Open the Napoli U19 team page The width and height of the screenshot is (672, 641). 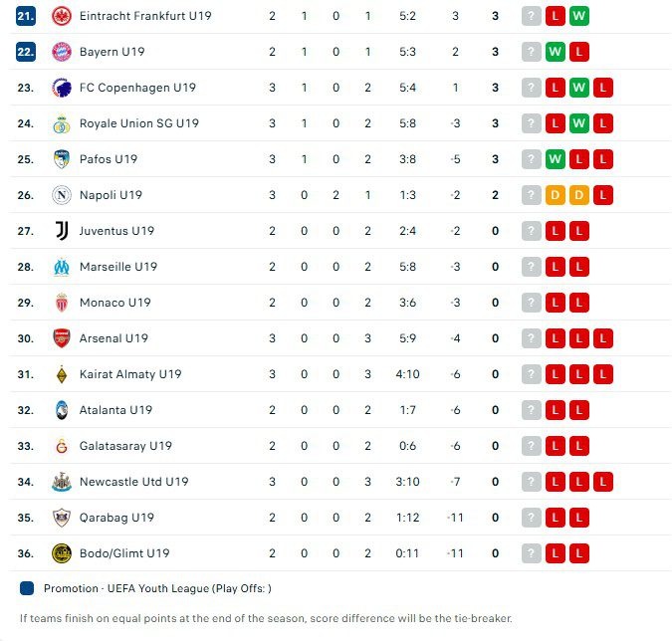pyautogui.click(x=111, y=195)
